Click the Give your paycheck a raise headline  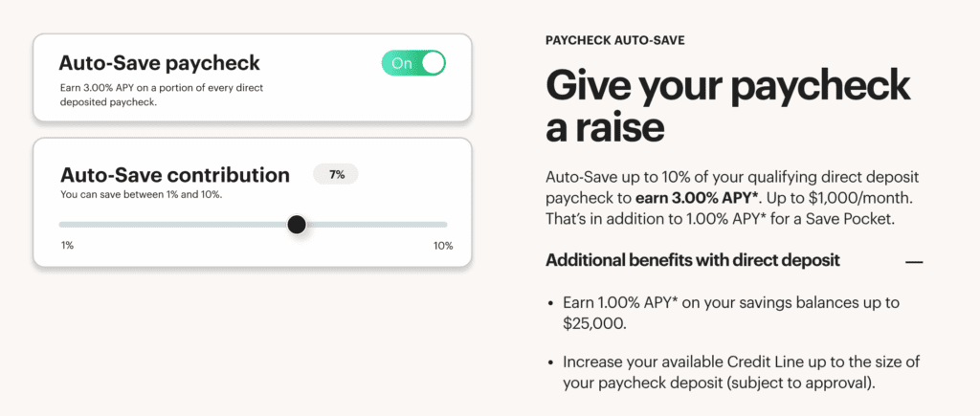728,105
